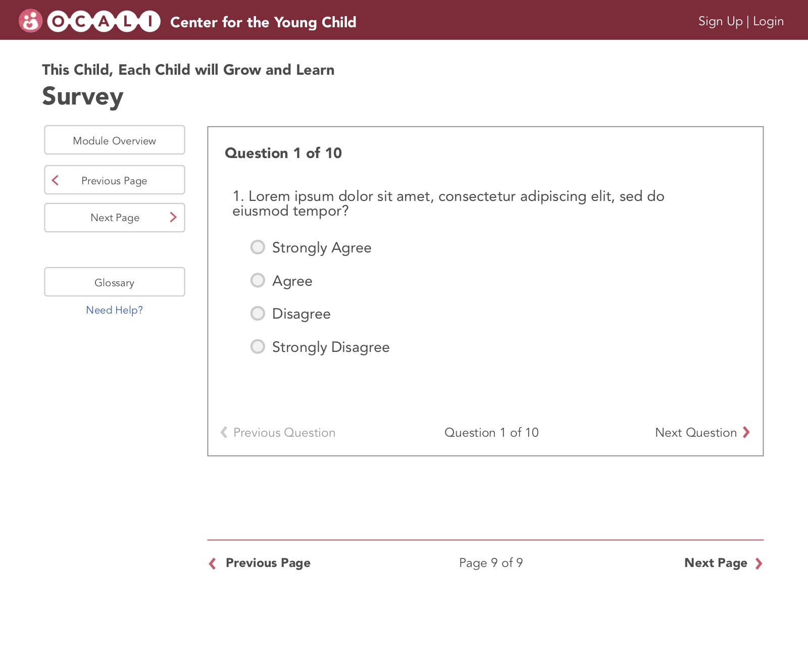Click the Previous Question left arrow icon
Screen dimensions: 808x672
coord(224,432)
